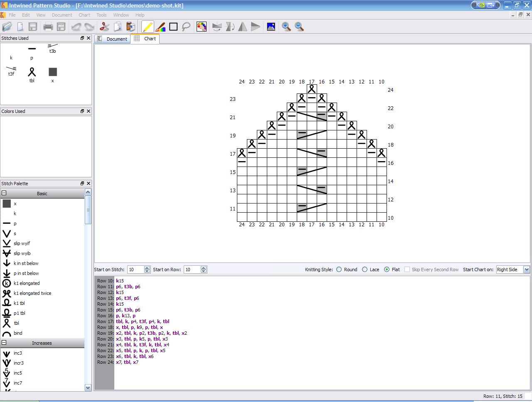This screenshot has height=402, width=532.
Task: Select the Round knitting style
Action: pyautogui.click(x=339, y=270)
